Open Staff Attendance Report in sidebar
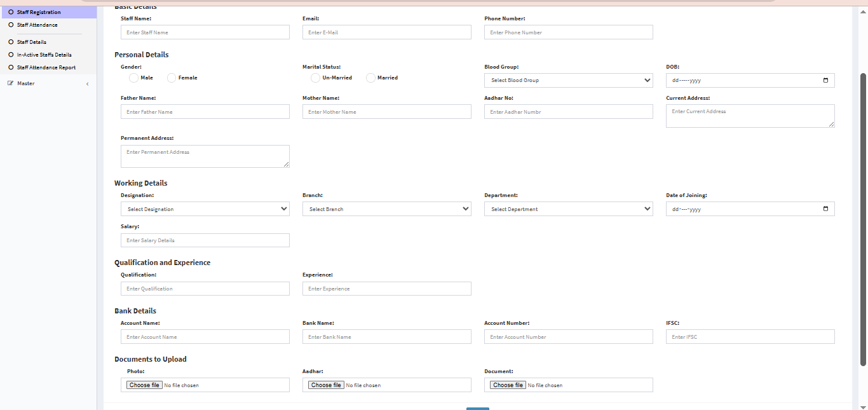The image size is (868, 410). (x=46, y=67)
